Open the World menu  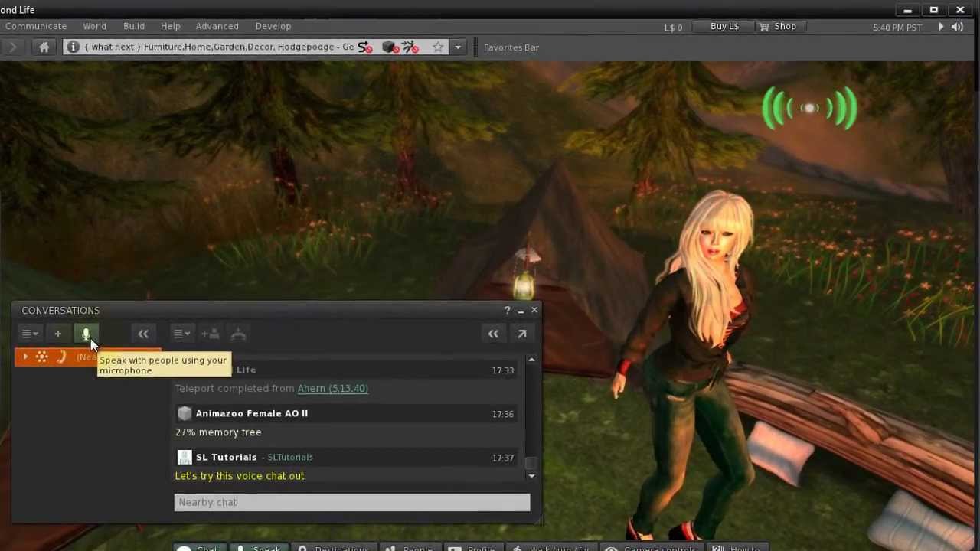(x=95, y=26)
